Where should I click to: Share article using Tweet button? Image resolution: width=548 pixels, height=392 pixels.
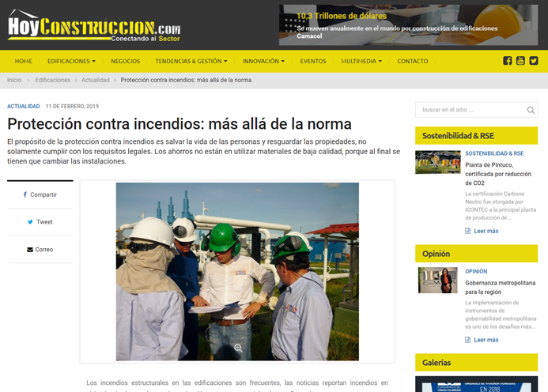tap(40, 222)
